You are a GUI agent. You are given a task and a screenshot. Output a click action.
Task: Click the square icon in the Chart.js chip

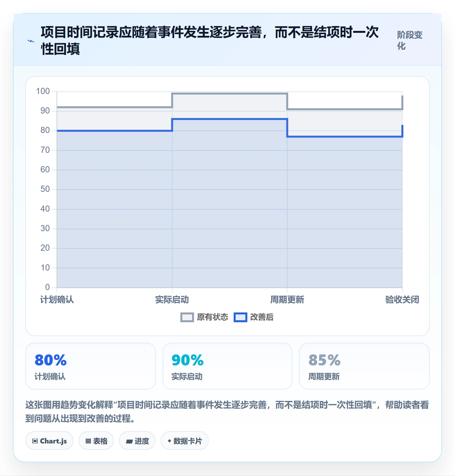35,441
